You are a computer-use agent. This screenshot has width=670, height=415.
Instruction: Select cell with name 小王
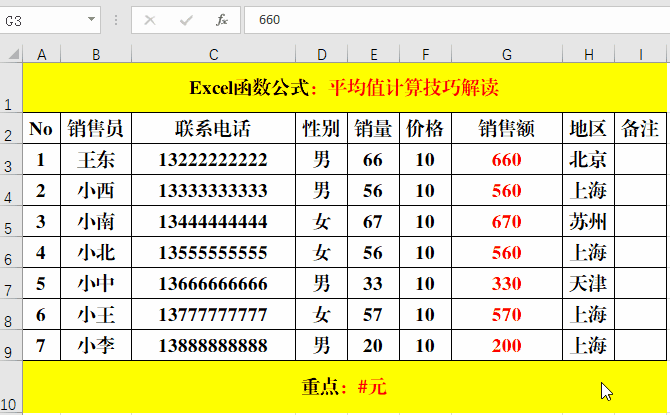[96, 314]
